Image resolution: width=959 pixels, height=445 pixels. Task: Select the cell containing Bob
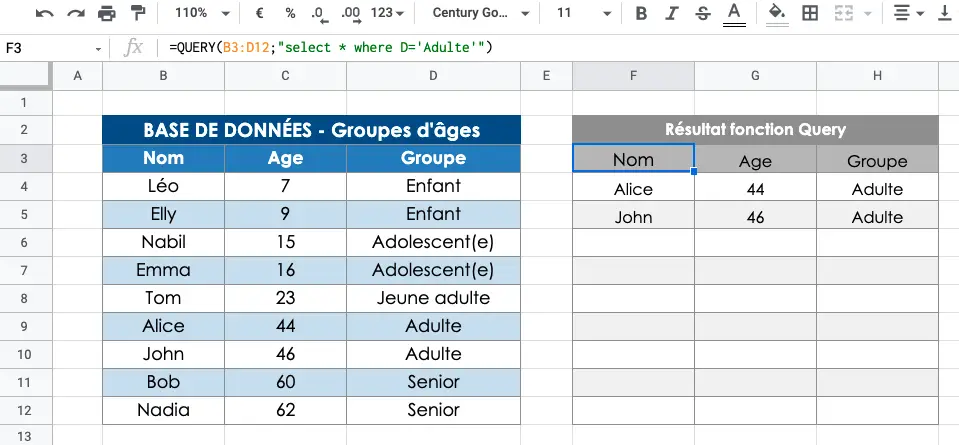tap(163, 382)
